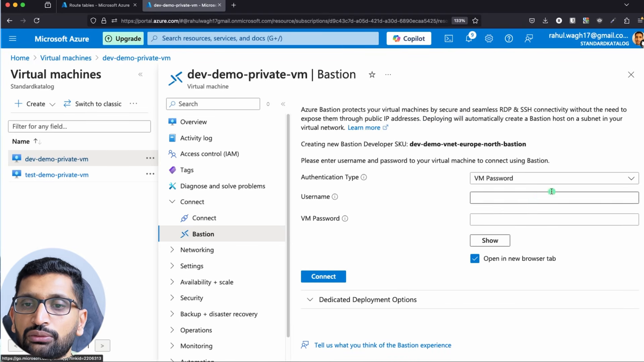Click the VM Password input field

point(554,220)
